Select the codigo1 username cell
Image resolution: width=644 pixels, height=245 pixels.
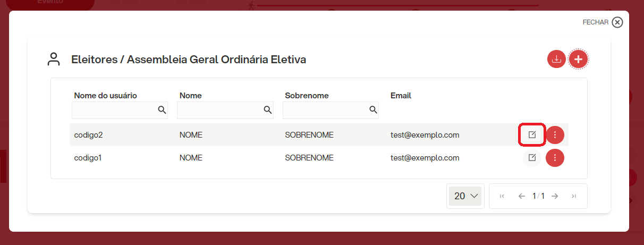pos(88,158)
